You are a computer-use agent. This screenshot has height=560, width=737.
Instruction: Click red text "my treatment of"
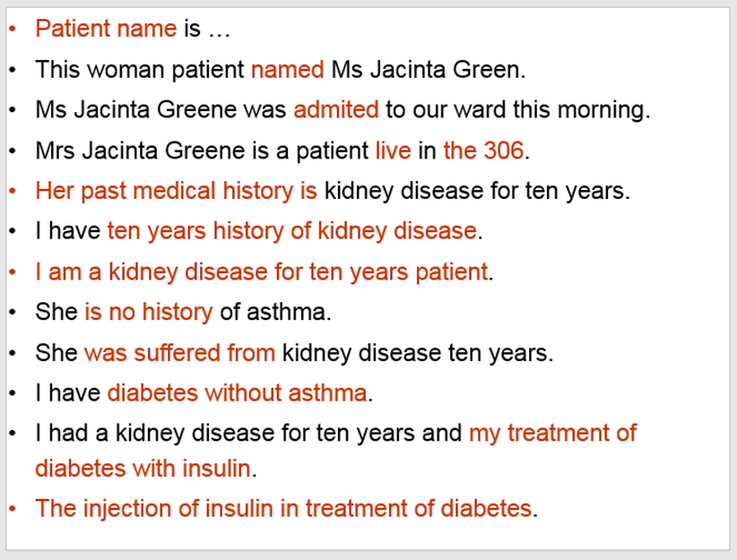tap(552, 433)
